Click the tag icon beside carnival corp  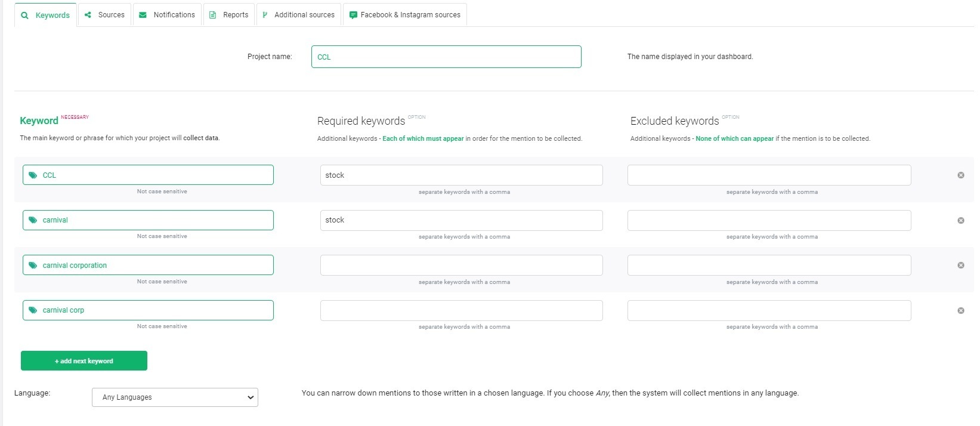pos(33,310)
